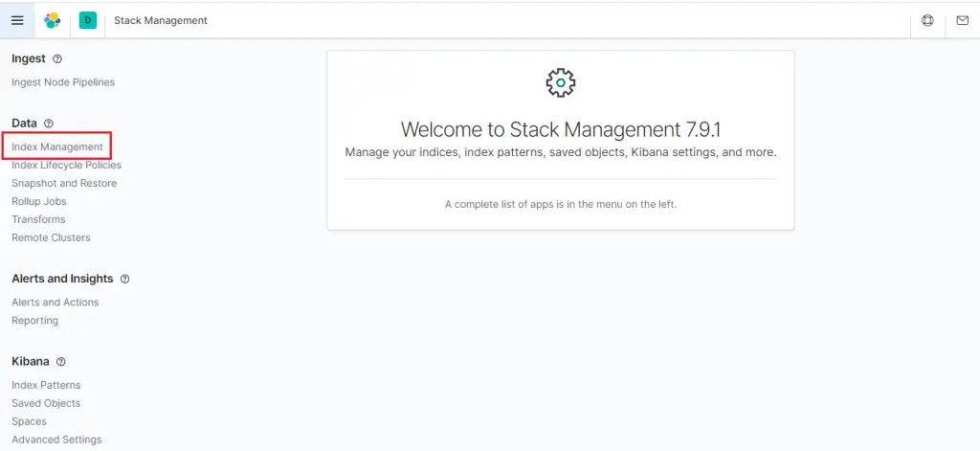Viewport: 980px width, 451px height.
Task: Open Index Management
Action: pos(57,147)
